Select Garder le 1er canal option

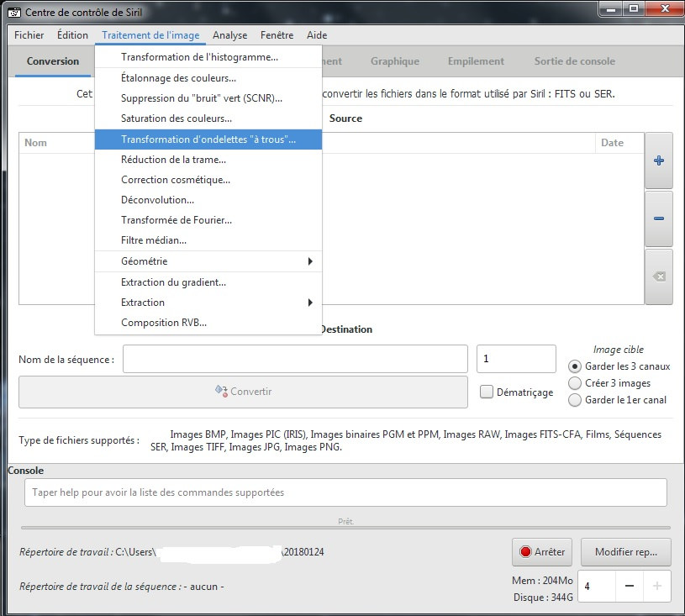[x=574, y=400]
